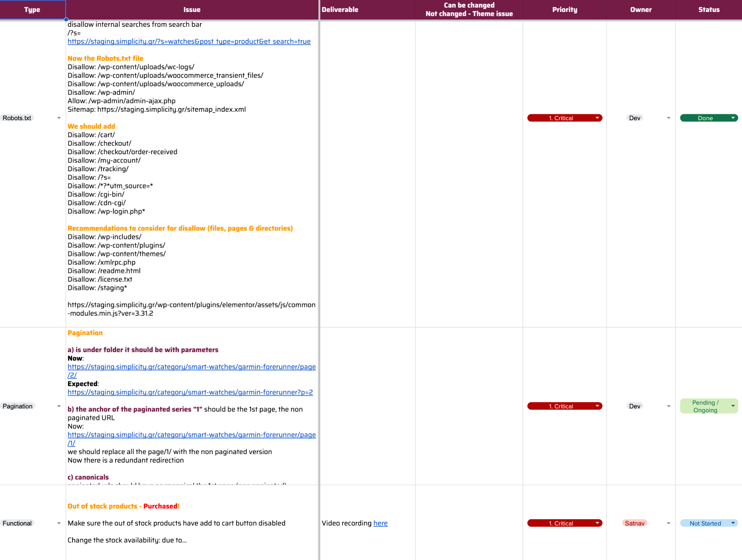The height and width of the screenshot is (560, 742).
Task: Click 'Sitemap: https://staging.simplicity.gr/sitemap_index.xml' line
Action: [x=157, y=109]
